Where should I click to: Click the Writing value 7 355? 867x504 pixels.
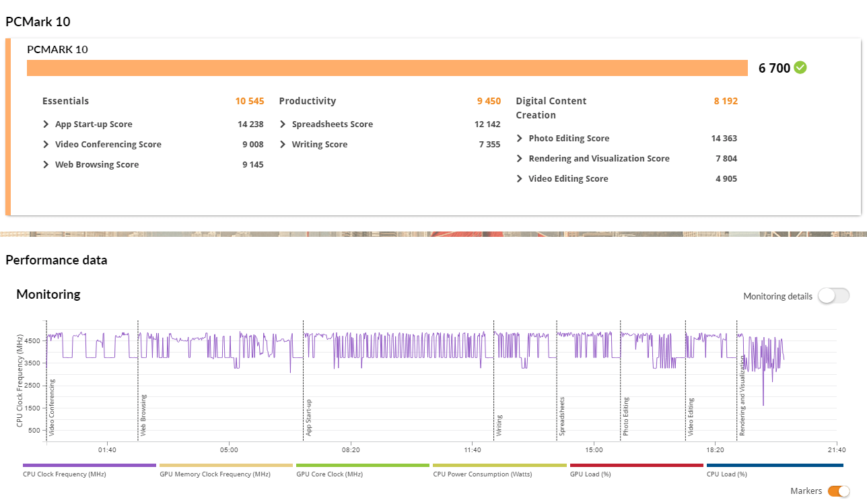tap(489, 145)
